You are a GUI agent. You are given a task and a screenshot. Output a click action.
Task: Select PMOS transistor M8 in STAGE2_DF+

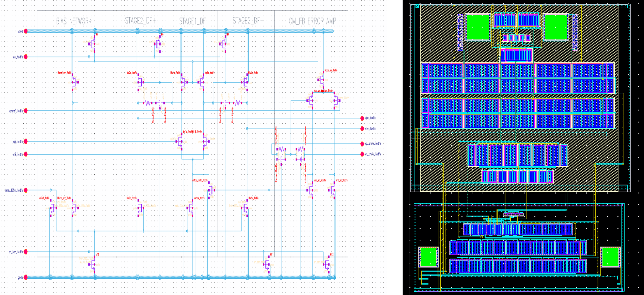click(158, 44)
